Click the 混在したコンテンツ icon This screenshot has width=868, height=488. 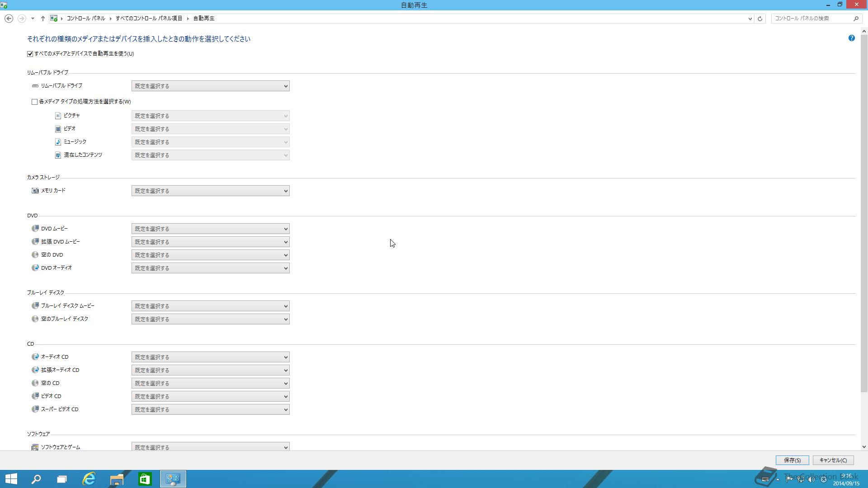coord(58,155)
